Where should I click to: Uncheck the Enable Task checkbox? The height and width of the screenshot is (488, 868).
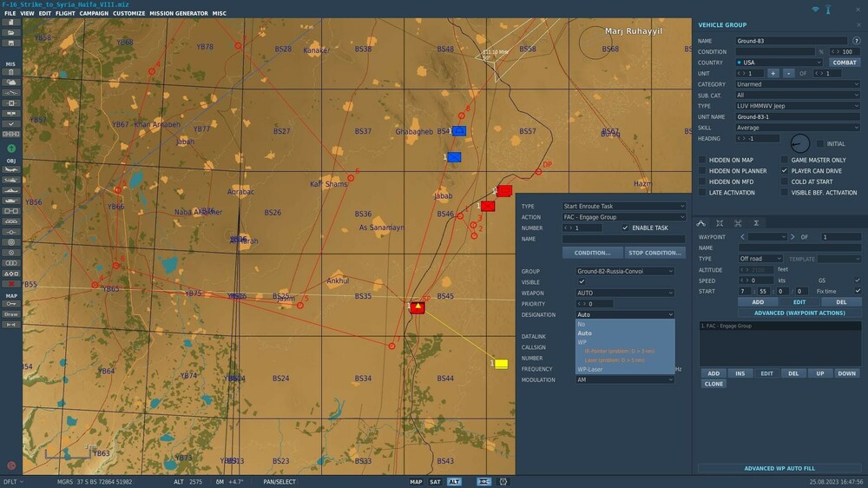point(625,228)
